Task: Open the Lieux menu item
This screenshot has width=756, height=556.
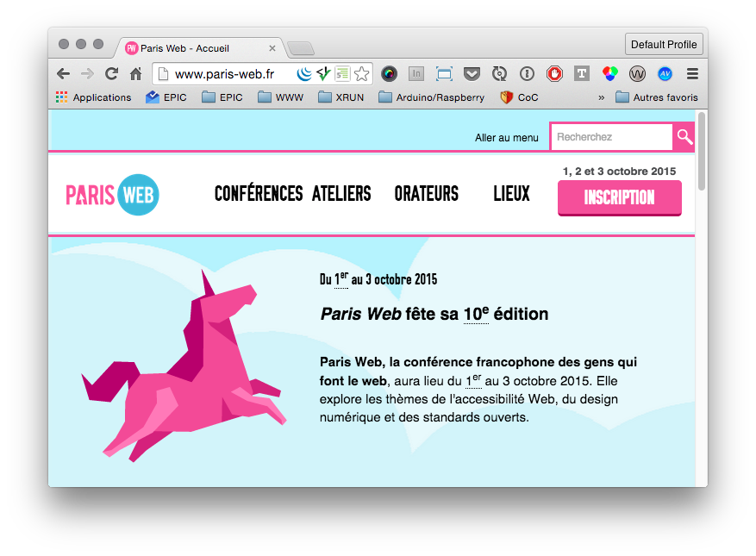Action: coord(511,194)
